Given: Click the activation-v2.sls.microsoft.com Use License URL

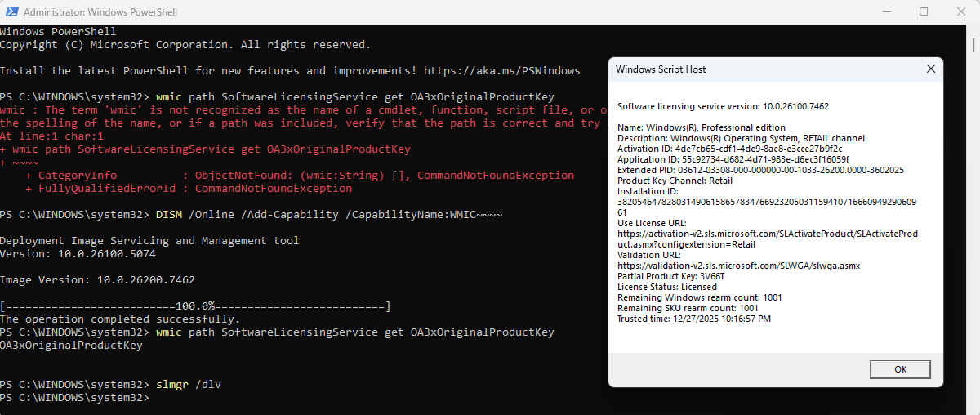Looking at the screenshot, I should (768, 239).
